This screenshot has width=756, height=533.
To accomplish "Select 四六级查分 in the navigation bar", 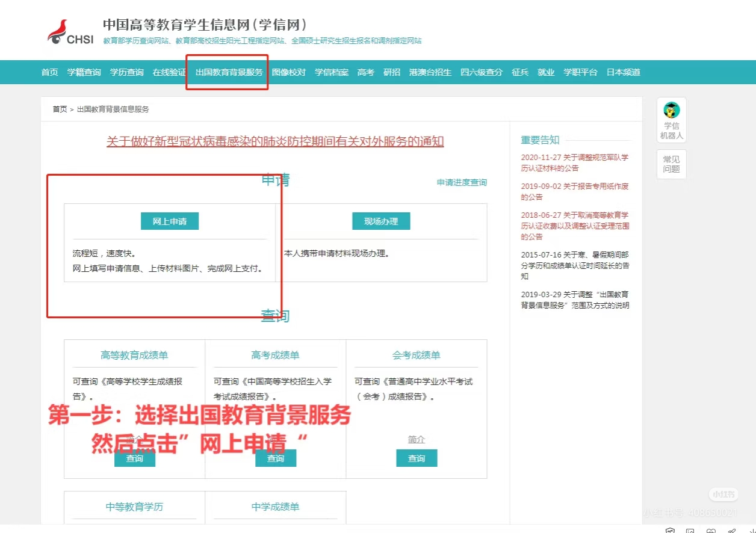I will 481,72.
